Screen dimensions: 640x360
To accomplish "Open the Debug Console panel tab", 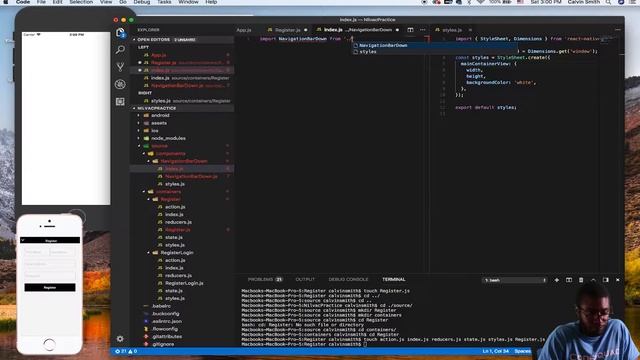I will pos(348,280).
